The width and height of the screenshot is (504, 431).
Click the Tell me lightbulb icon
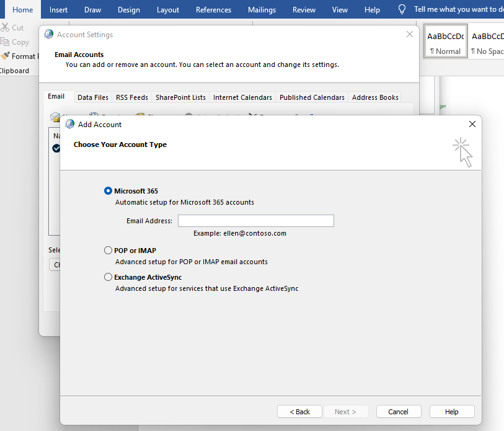(x=402, y=9)
